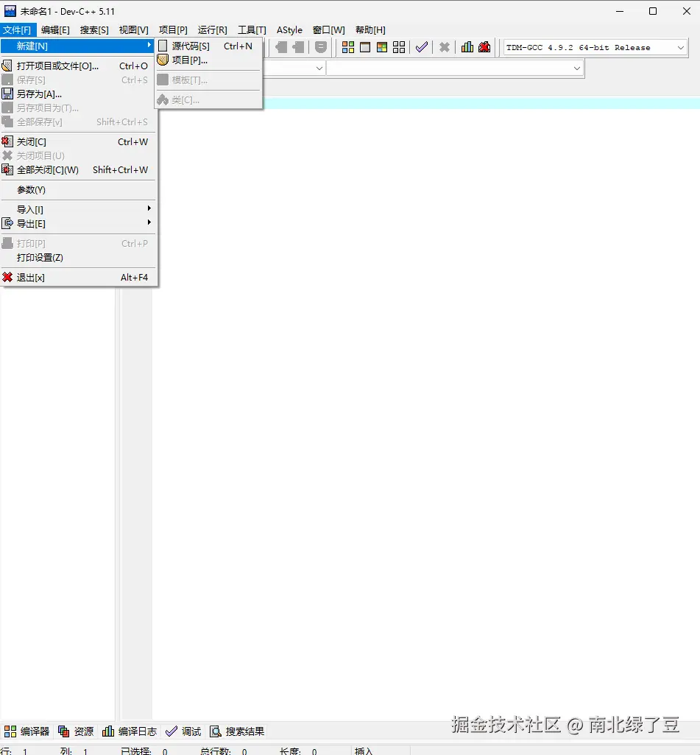Image resolution: width=700 pixels, height=755 pixels.
Task: Select 退出[x] to quit Dev-C++
Action: (78, 278)
